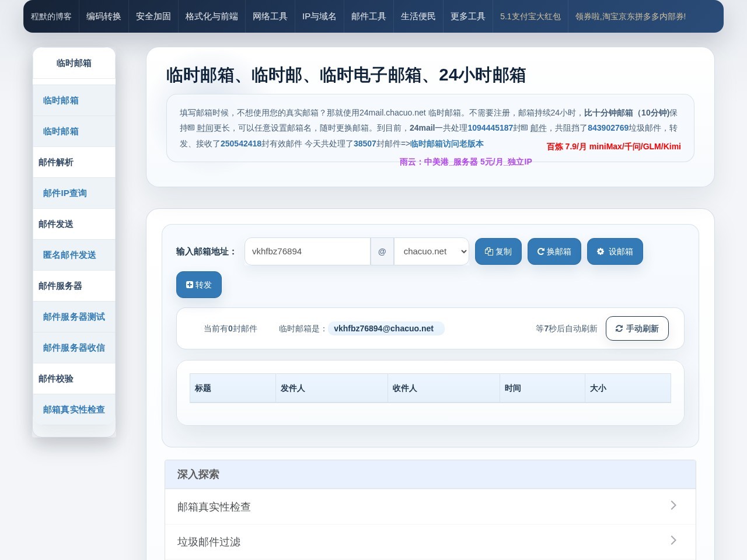The height and width of the screenshot is (560, 747).
Task: Click the 换邮箱 button
Action: tap(554, 251)
